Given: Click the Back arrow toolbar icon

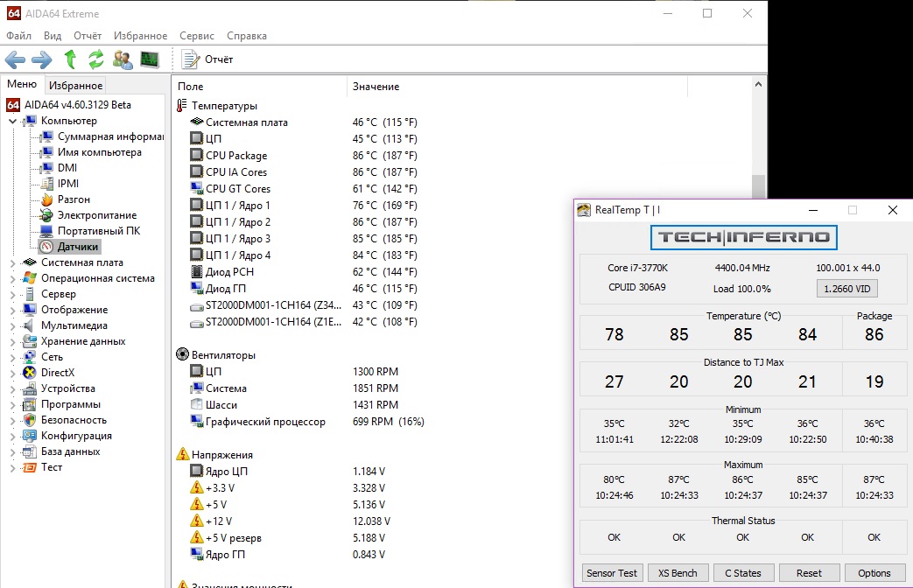Looking at the screenshot, I should [x=15, y=59].
